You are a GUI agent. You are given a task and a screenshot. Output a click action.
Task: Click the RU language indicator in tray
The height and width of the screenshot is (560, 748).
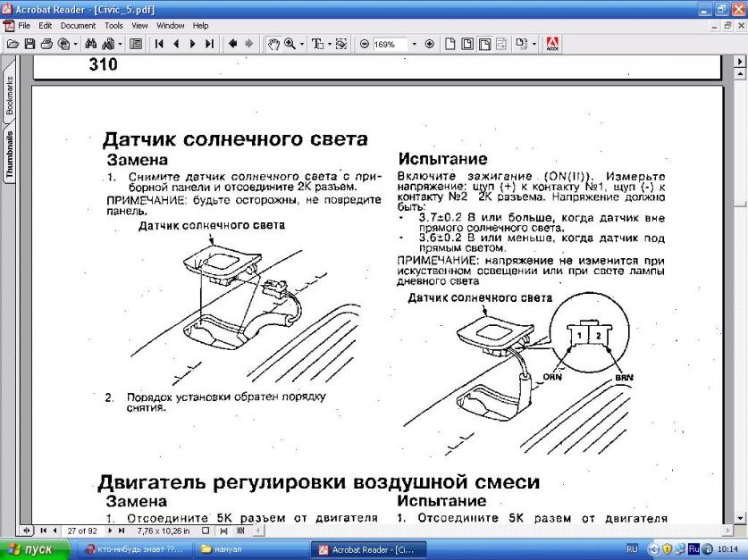(x=632, y=549)
